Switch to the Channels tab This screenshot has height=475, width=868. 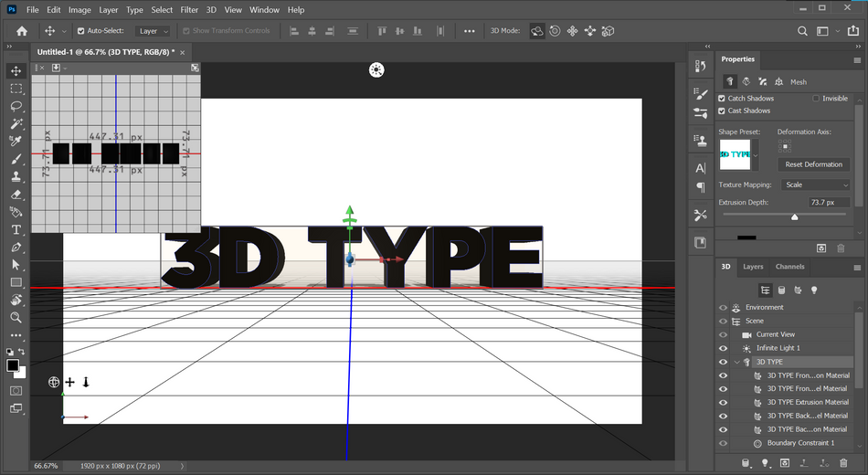(x=790, y=267)
